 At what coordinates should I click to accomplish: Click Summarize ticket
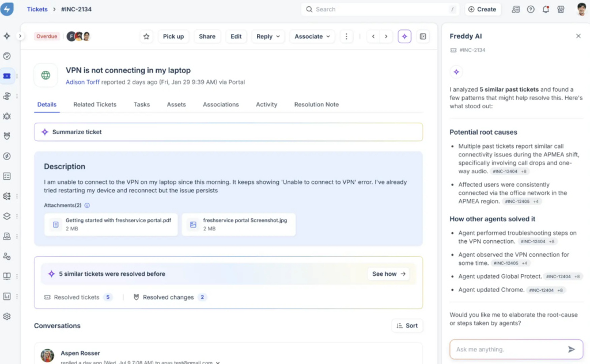pos(228,132)
